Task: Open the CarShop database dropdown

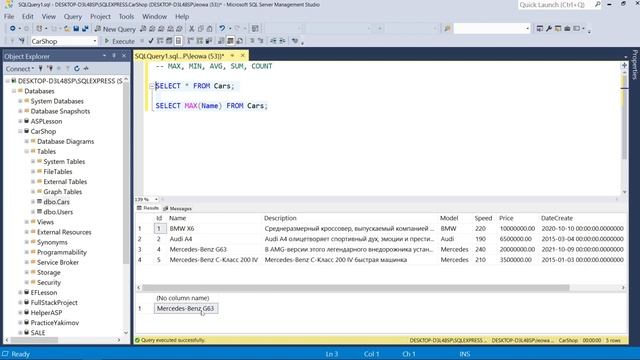Action: (95, 41)
